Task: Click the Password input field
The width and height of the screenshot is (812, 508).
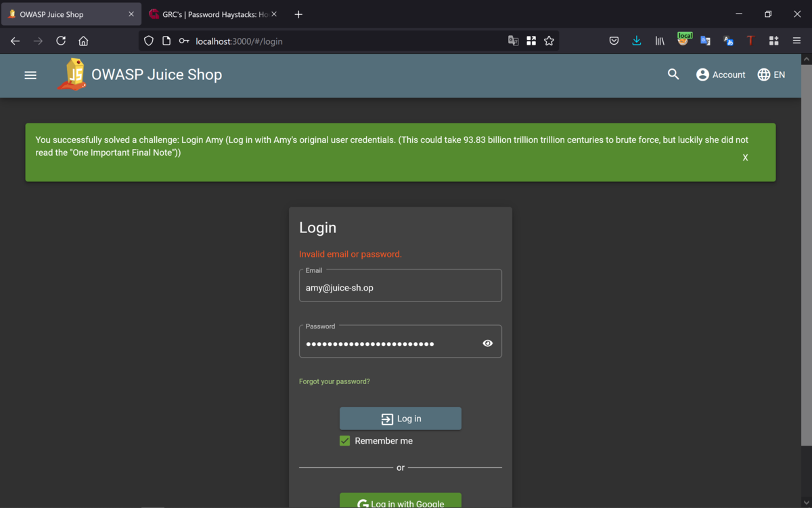Action: click(x=401, y=342)
